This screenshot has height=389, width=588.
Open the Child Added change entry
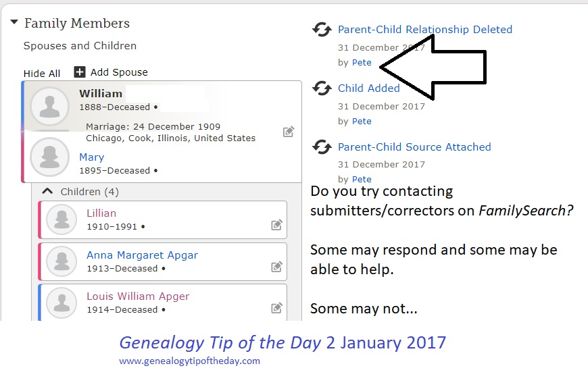pos(368,88)
